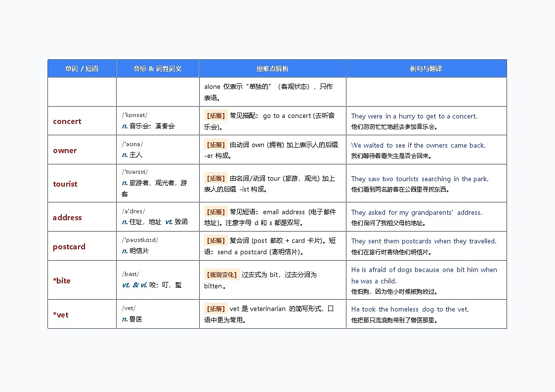555x392 pixels.
Task: Select the word owner
Action: (65, 150)
